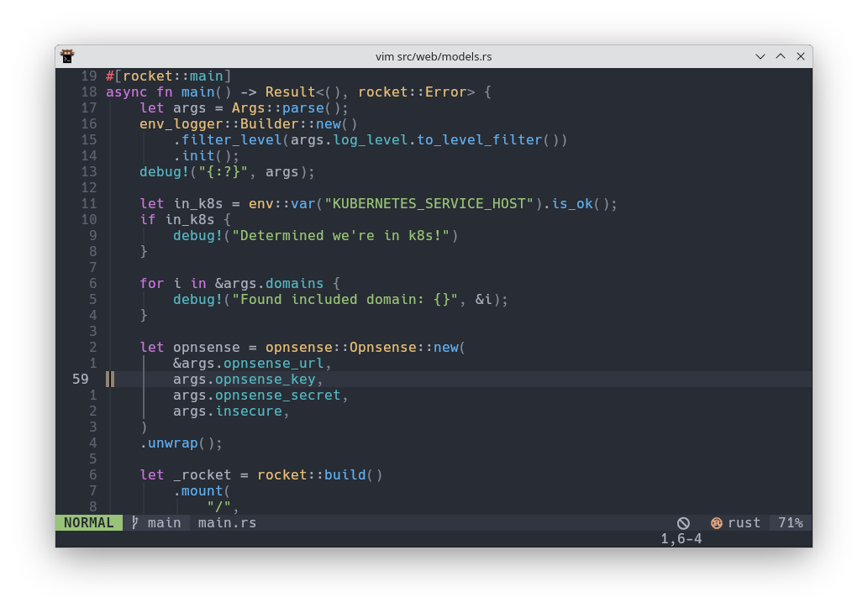Click '&args.opnsense_url,' argument
868x613 pixels.
coord(252,364)
